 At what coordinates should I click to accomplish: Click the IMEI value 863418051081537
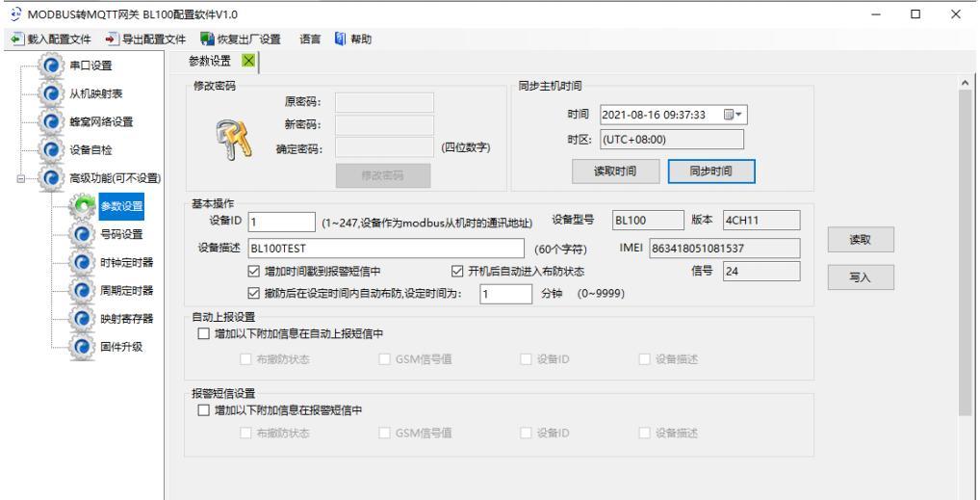click(x=724, y=249)
